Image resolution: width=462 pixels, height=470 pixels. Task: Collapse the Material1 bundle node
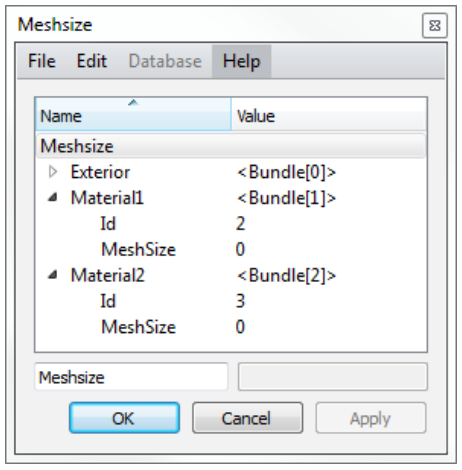tap(52, 198)
